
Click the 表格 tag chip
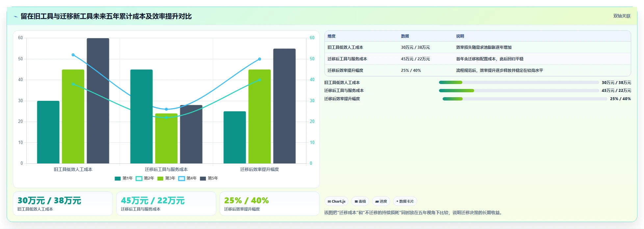click(360, 201)
